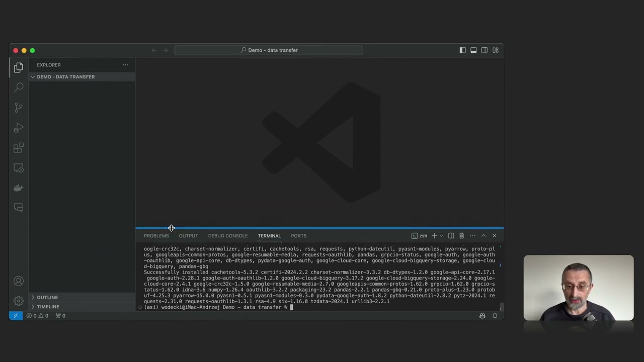
Task: Open the chat view in activity bar
Action: (19, 207)
